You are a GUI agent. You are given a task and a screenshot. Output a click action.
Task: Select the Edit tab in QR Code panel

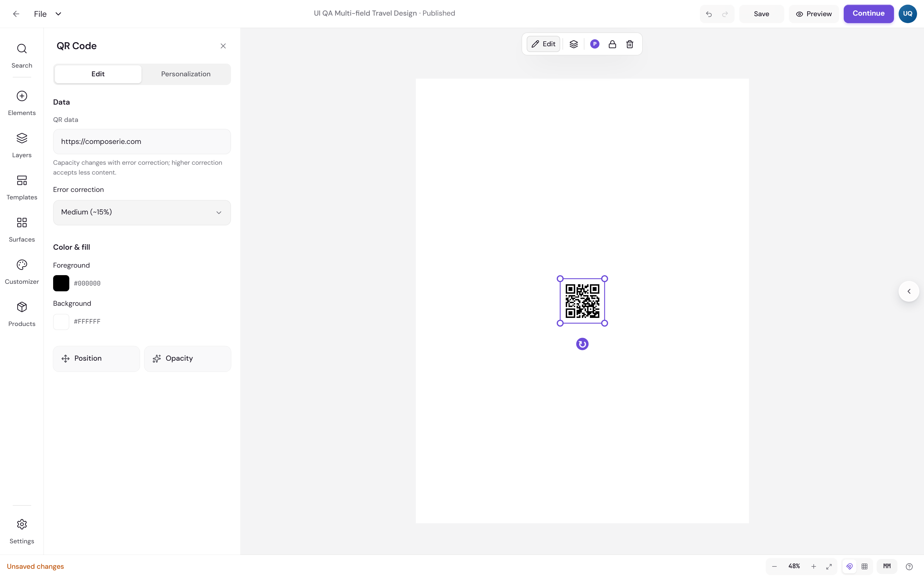(98, 74)
